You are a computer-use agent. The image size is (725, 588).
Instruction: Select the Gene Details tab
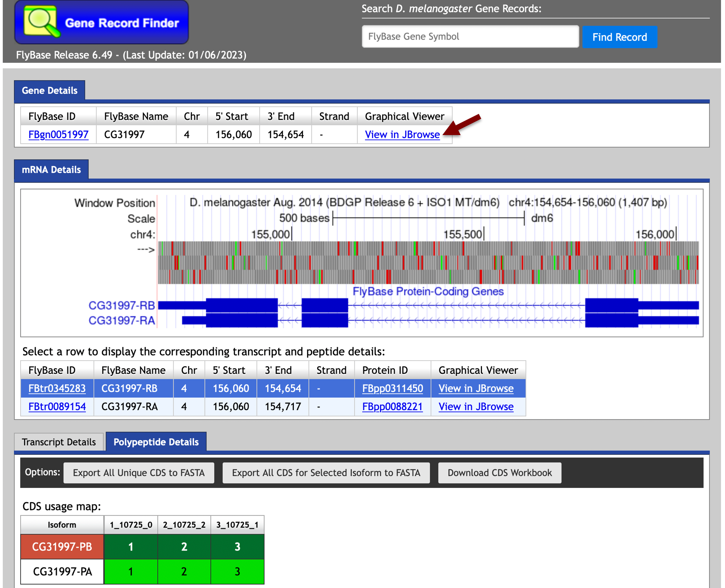click(x=50, y=90)
